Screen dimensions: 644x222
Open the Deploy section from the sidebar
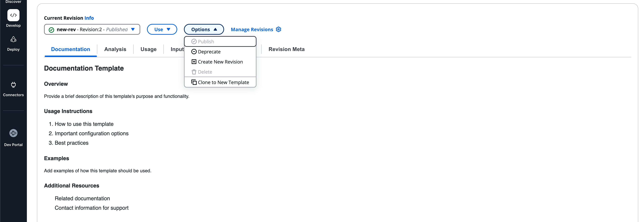tap(13, 39)
